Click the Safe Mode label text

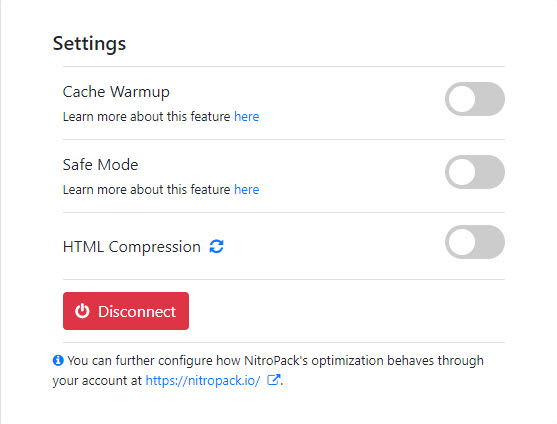pyautogui.click(x=100, y=165)
